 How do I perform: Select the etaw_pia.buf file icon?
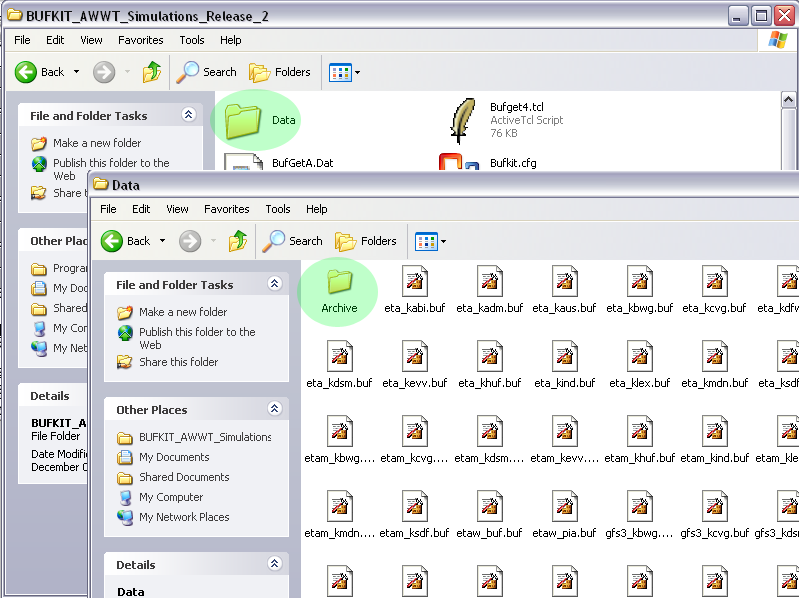pos(564,506)
